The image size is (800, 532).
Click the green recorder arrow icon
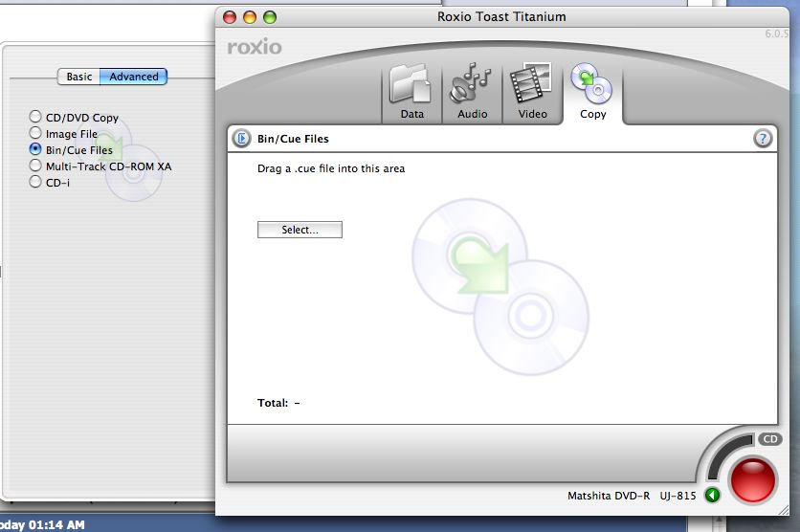click(712, 495)
